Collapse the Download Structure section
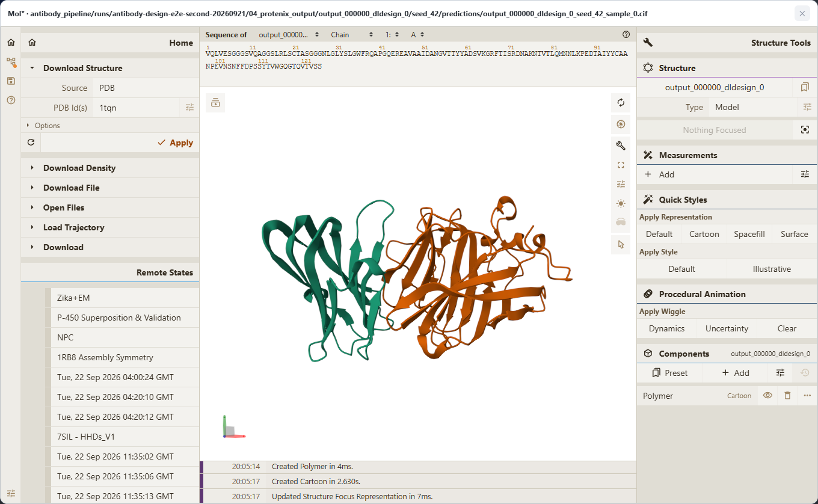 coord(110,68)
